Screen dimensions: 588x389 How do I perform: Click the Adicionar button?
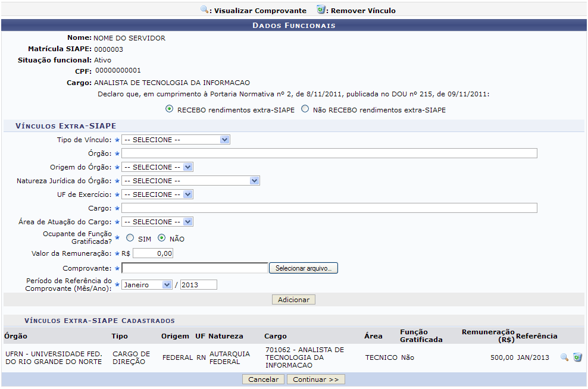[293, 300]
